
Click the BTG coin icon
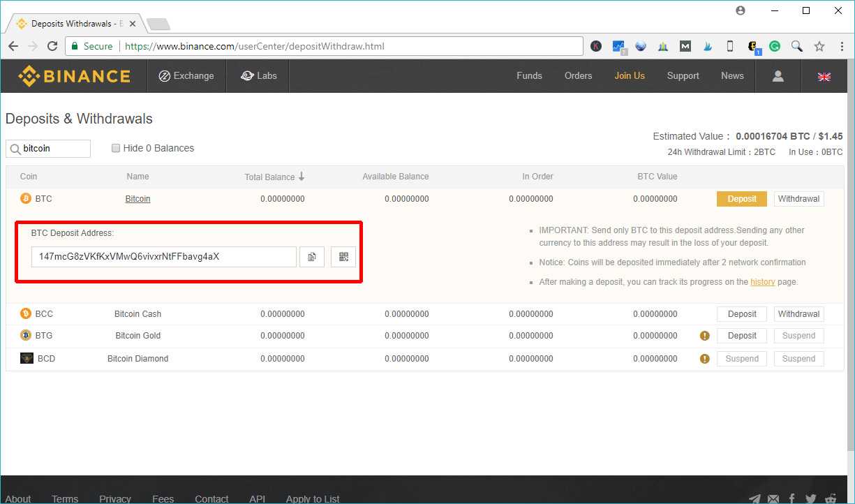coord(26,335)
